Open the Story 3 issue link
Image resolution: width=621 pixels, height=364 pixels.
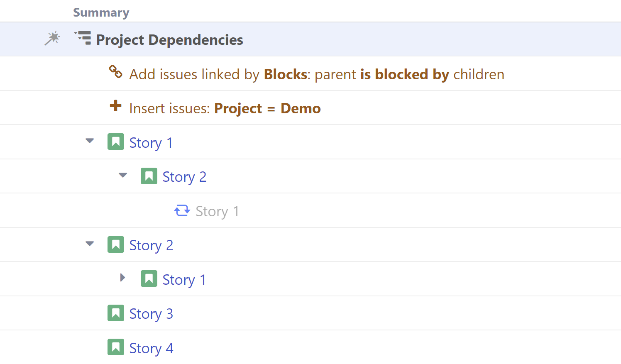pyautogui.click(x=151, y=313)
